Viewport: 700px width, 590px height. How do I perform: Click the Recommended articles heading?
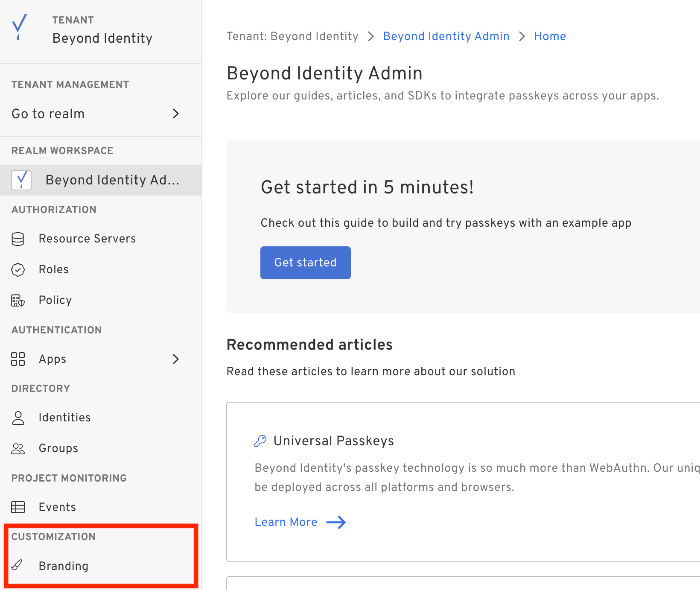[x=310, y=345]
